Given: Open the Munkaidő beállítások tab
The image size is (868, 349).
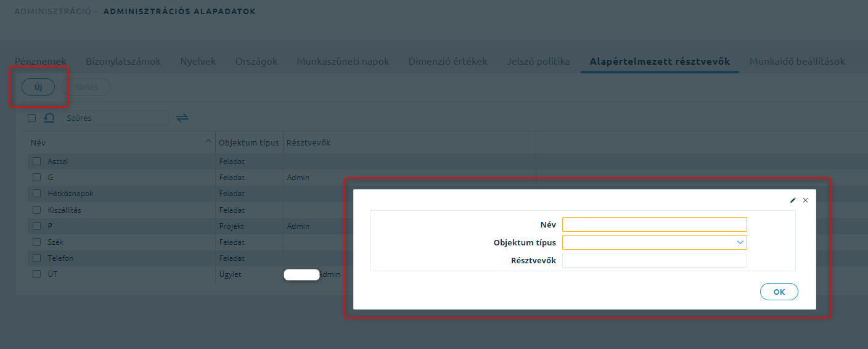Looking at the screenshot, I should (797, 62).
